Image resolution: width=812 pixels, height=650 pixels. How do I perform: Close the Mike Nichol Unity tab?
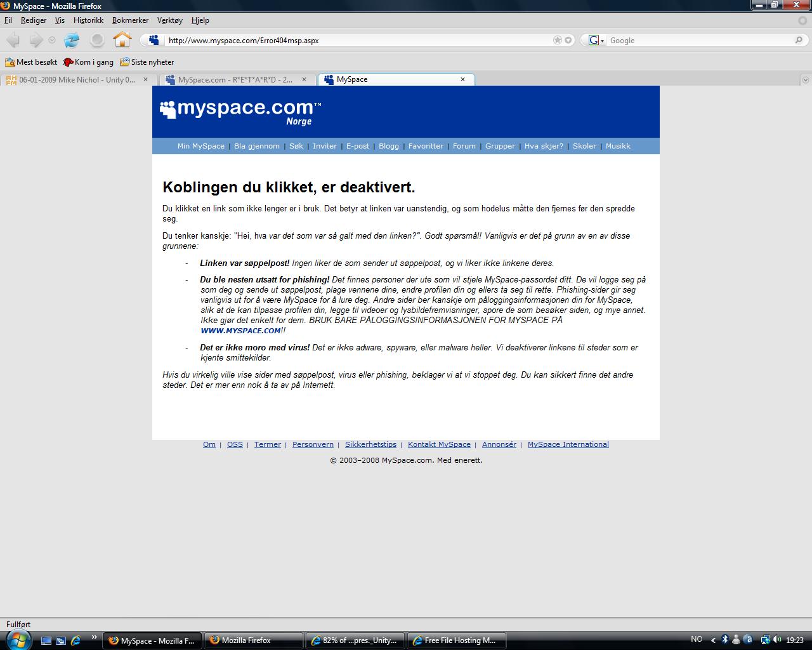(x=145, y=80)
